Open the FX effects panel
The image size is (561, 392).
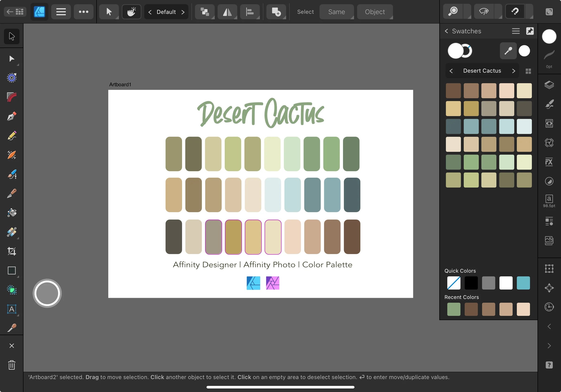(549, 162)
